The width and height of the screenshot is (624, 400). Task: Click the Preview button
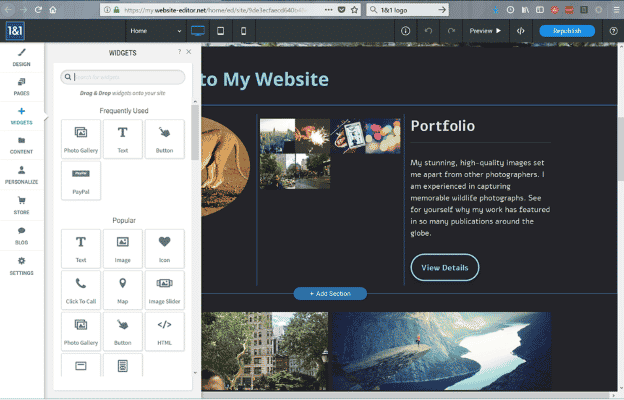coord(486,31)
